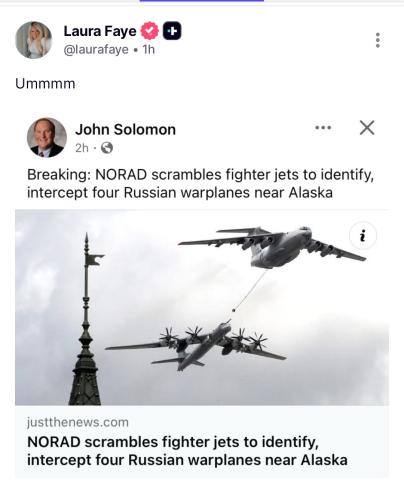Viewport: 404px width, 500px height.
Task: Open Laura Faye's profile picture
Action: 33,40
